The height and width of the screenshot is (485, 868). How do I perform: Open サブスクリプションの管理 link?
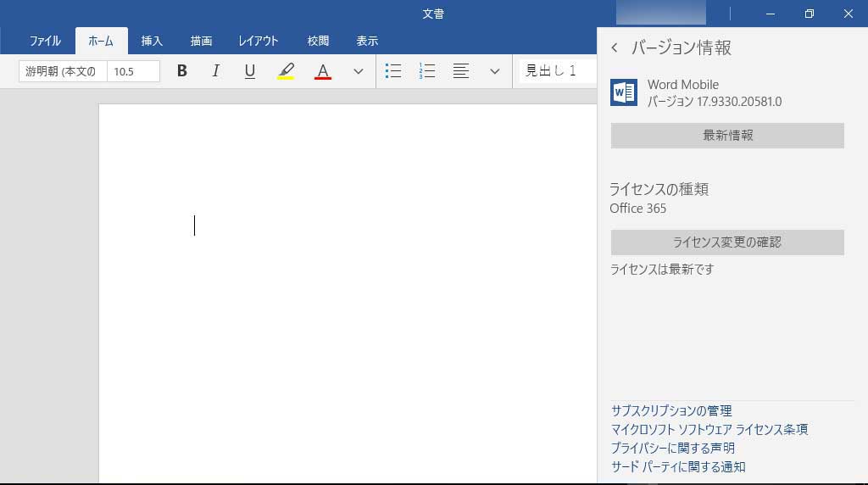click(671, 411)
